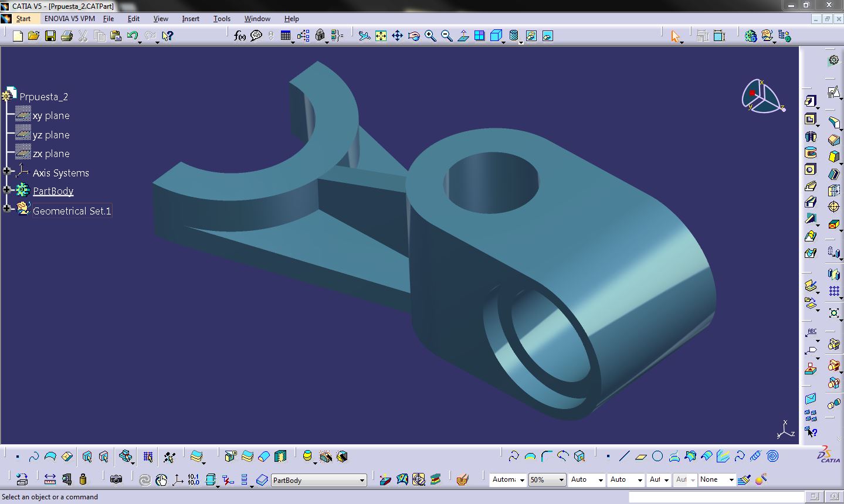Toggle Hide/Show icon
This screenshot has height=504, width=844.
531,36
